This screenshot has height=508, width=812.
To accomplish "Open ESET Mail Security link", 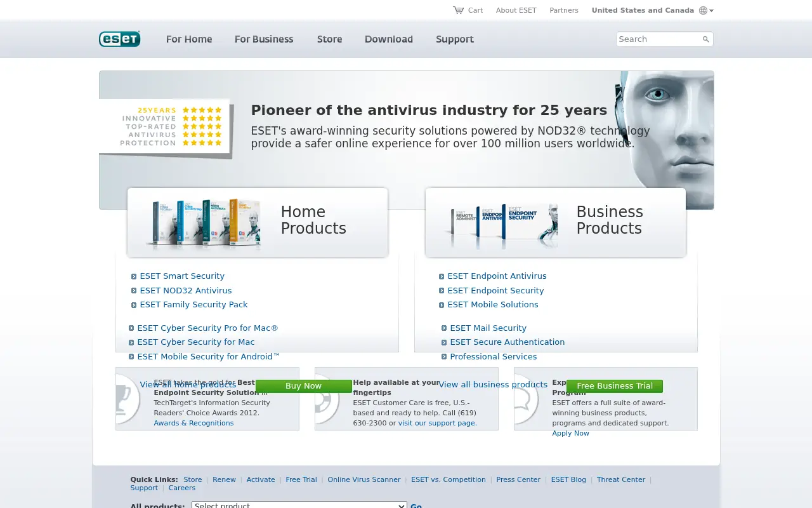I will point(488,328).
